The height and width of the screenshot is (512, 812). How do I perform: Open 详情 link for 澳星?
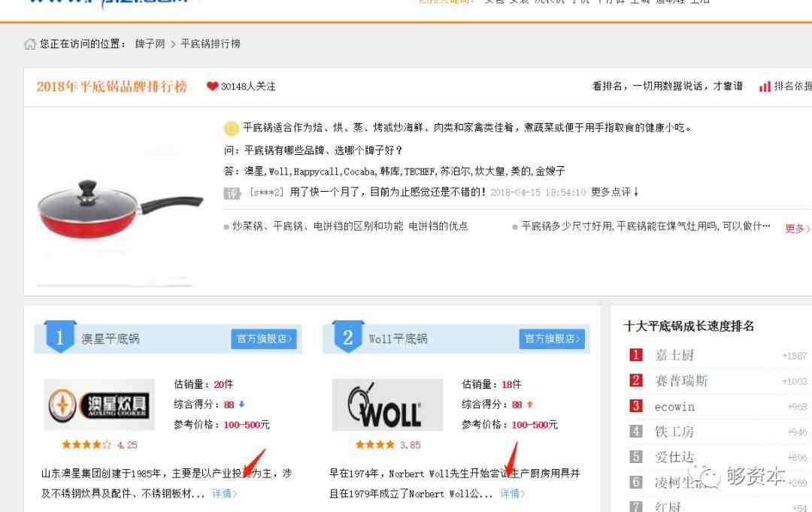(224, 493)
